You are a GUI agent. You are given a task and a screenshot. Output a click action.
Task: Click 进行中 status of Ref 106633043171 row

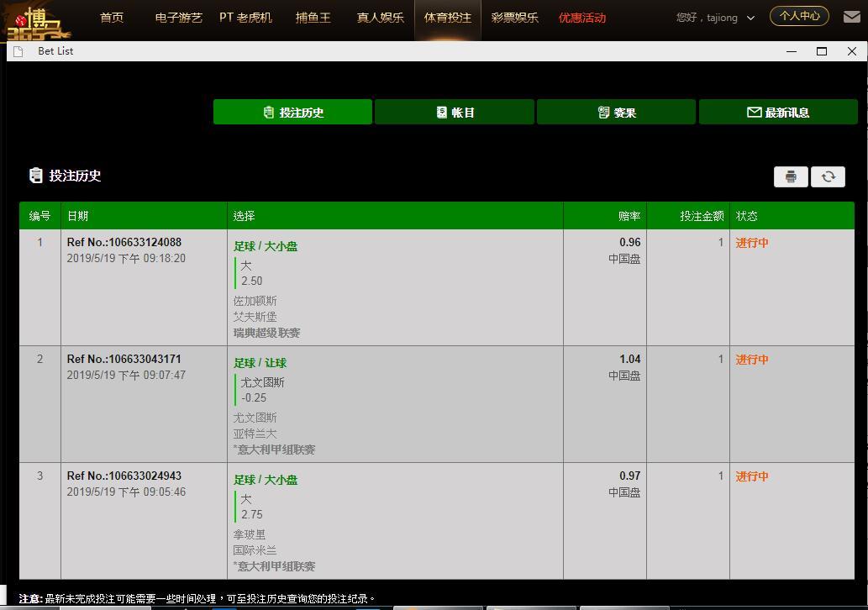752,360
